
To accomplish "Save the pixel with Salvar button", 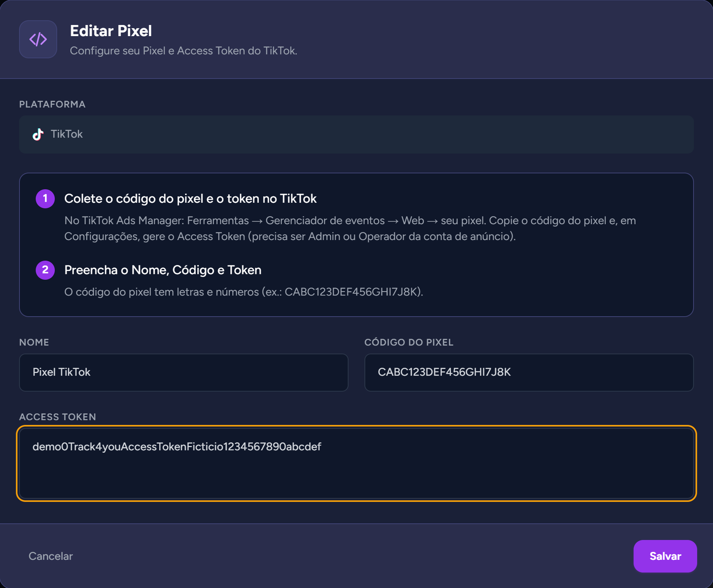I will (x=665, y=556).
